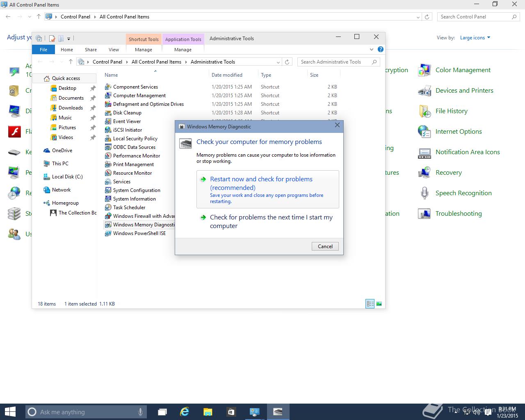525x420 pixels.
Task: Open the explorer Help question-mark icon
Action: (380, 50)
